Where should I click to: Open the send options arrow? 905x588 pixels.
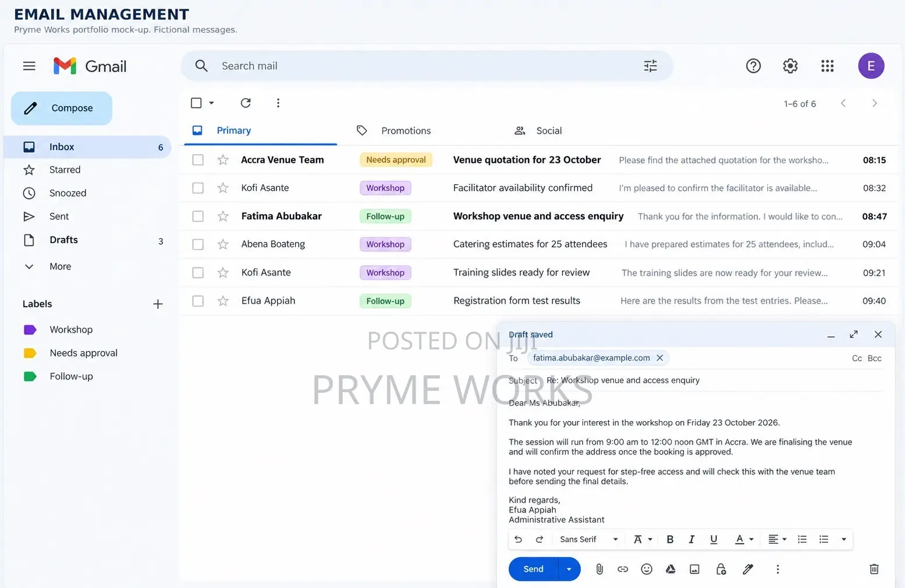tap(569, 569)
